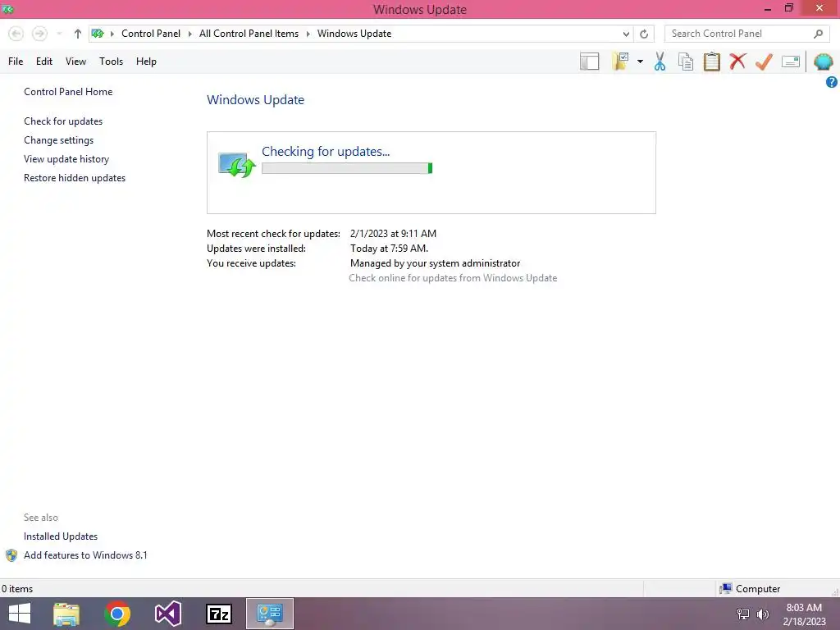Toggle the preview pane layout icon

point(589,62)
